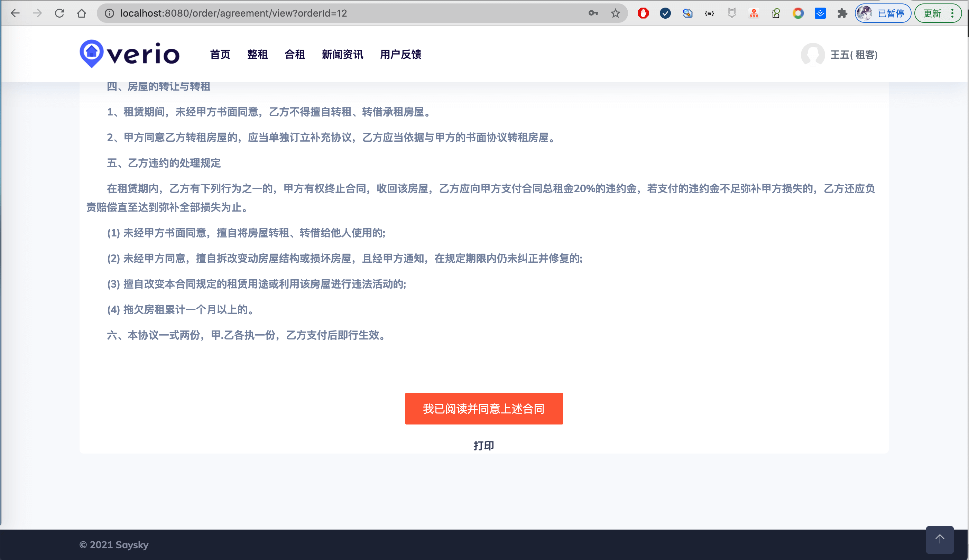Viewport: 969px width, 560px height.
Task: Click the 打印 print link
Action: 484,446
